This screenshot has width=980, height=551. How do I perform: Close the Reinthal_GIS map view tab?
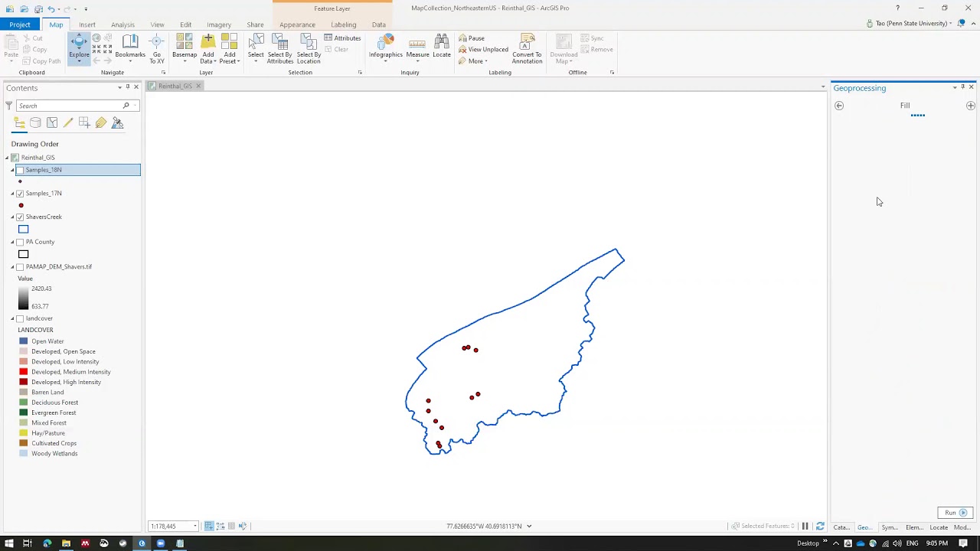(x=198, y=86)
